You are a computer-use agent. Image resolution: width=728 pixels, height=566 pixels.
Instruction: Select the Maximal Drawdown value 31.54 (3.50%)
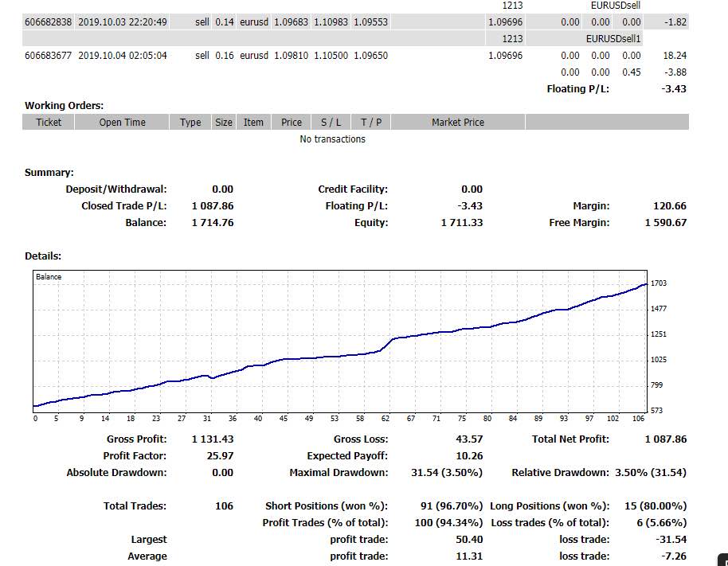tap(447, 472)
